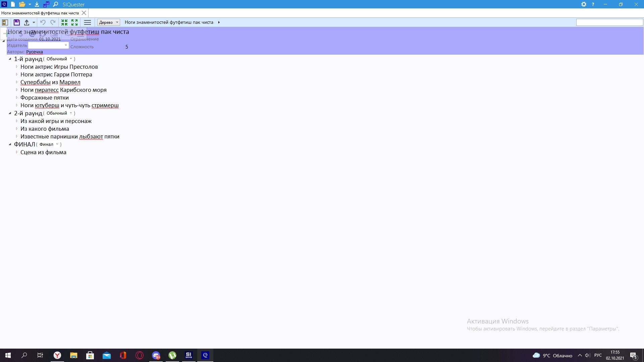The width and height of the screenshot is (644, 362).
Task: Click the save package floppy icon
Action: click(16, 22)
